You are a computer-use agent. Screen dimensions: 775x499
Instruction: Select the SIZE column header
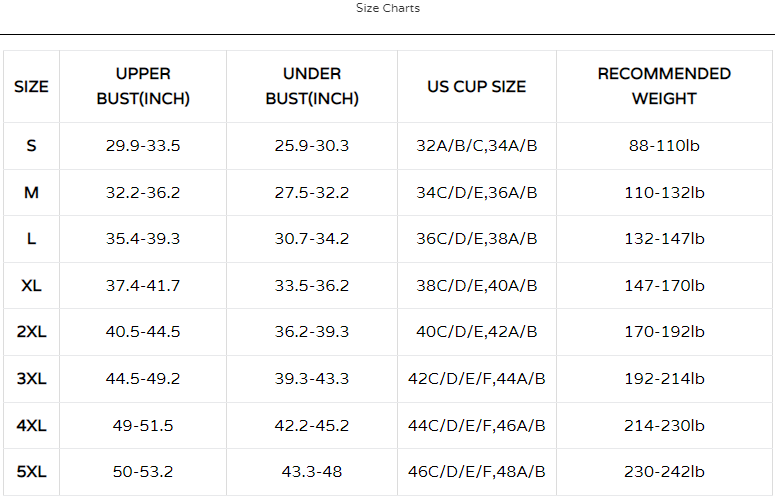(x=31, y=86)
